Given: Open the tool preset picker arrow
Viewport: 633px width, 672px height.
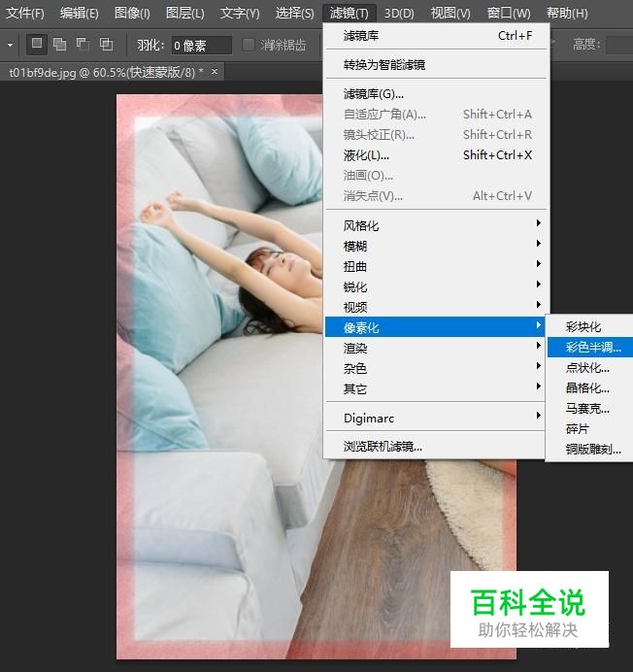Looking at the screenshot, I should pyautogui.click(x=10, y=45).
